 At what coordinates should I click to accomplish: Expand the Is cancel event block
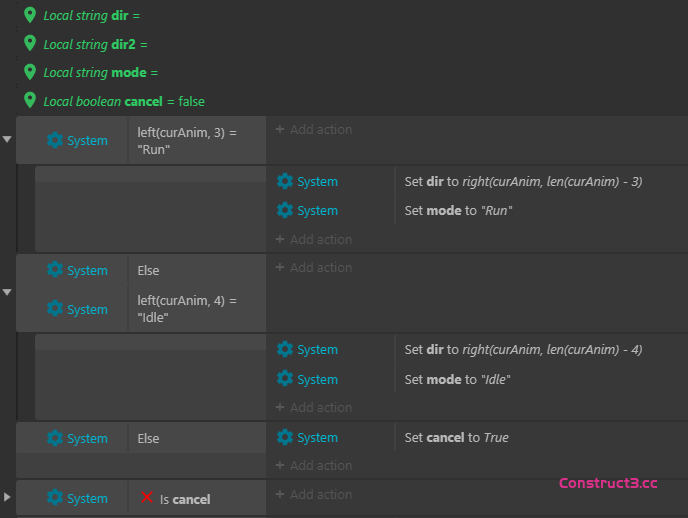coord(8,497)
